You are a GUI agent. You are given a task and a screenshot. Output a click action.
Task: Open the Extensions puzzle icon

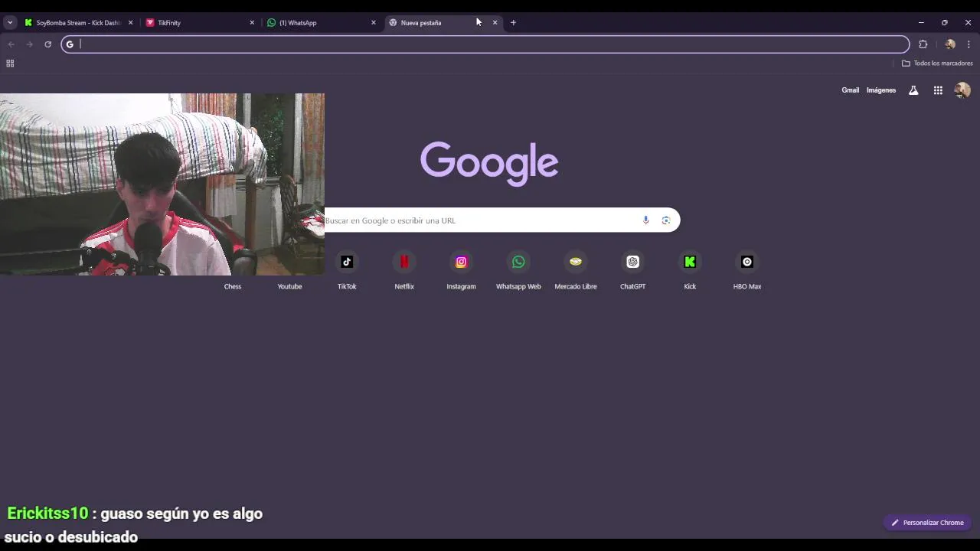[923, 44]
